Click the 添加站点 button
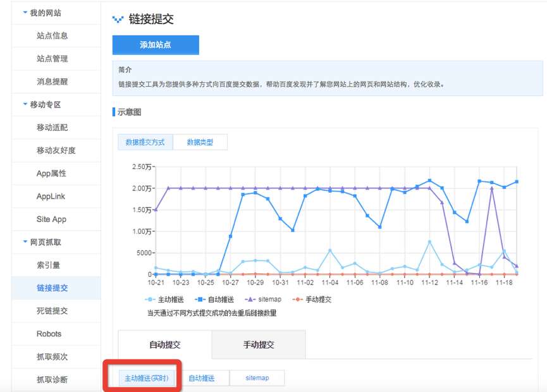 [x=156, y=45]
